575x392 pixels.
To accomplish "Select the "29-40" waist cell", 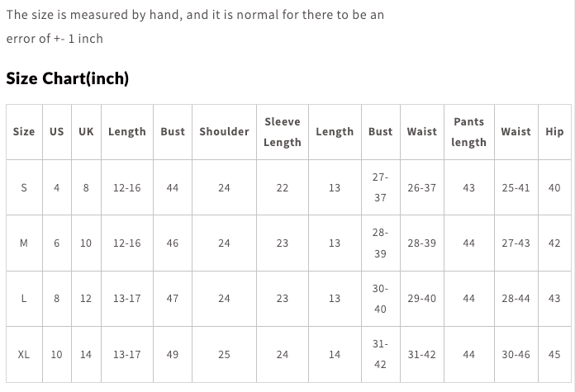I will click(421, 299).
